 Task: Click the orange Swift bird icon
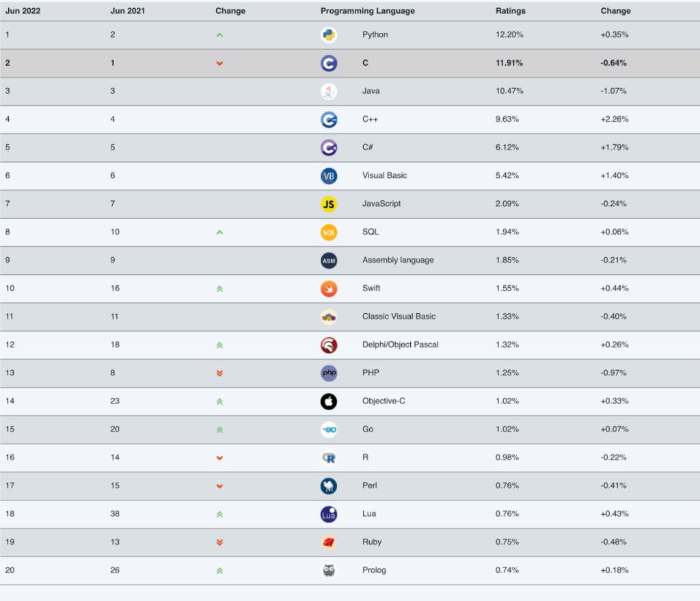coord(329,289)
